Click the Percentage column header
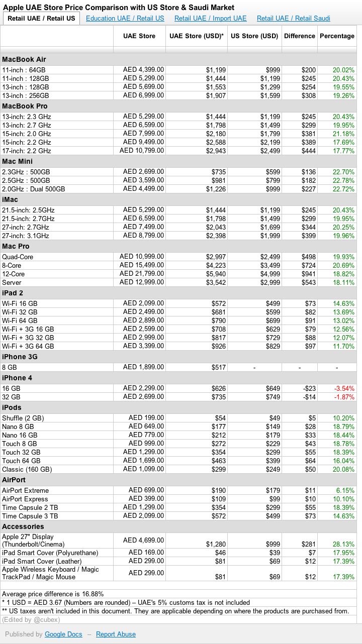Image resolution: width=362 pixels, height=644 pixels. 337,36
